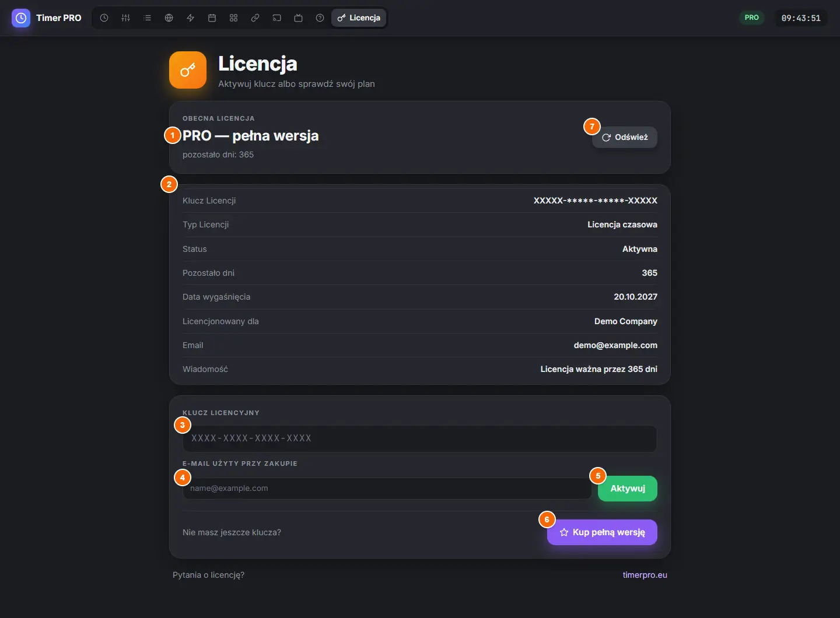
Task: Click the 'Aktywna' status value
Action: 640,249
